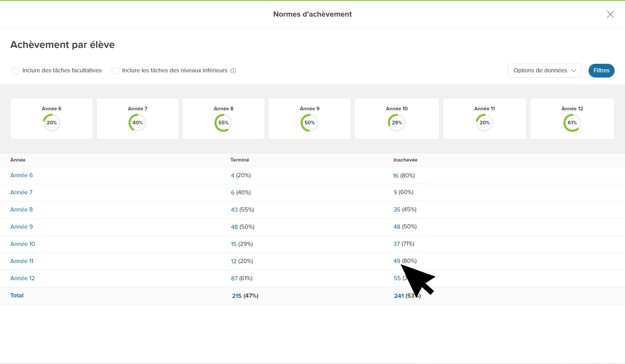Select the Année 6 progress card
The width and height of the screenshot is (625, 364).
point(52,119)
